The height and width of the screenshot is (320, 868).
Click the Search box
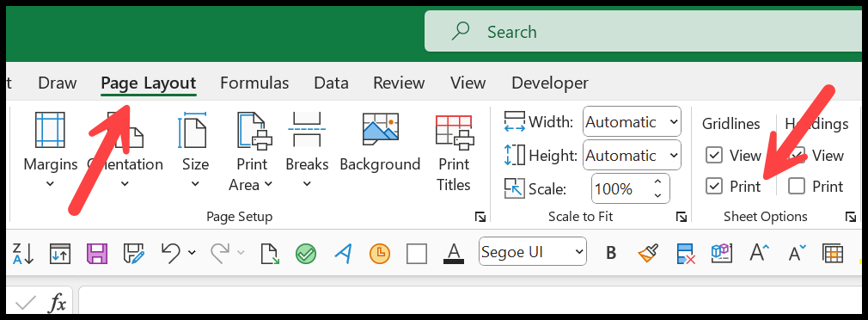642,32
